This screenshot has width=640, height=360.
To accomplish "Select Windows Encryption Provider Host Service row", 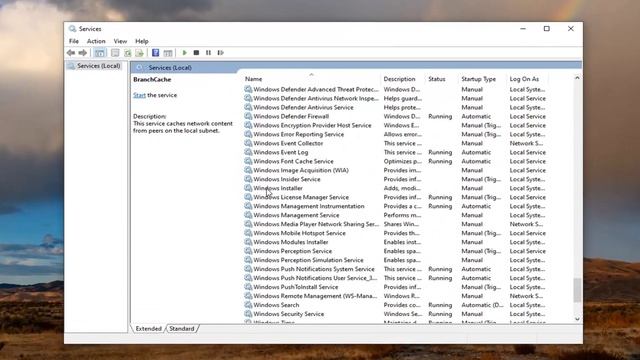I will point(395,125).
